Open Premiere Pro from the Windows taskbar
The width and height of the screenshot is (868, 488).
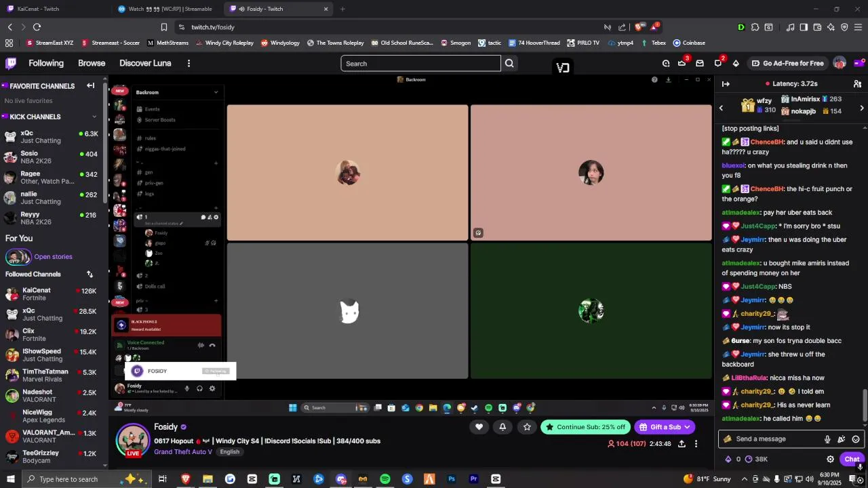[x=473, y=479]
